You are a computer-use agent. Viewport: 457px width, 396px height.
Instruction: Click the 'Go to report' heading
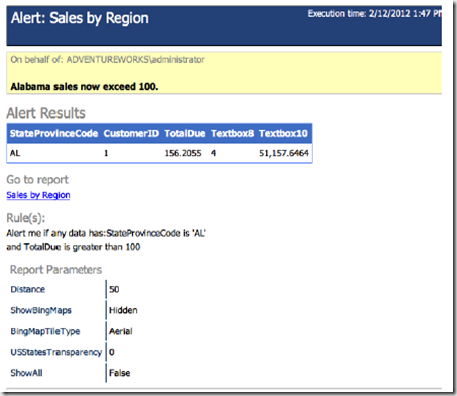pyautogui.click(x=37, y=180)
